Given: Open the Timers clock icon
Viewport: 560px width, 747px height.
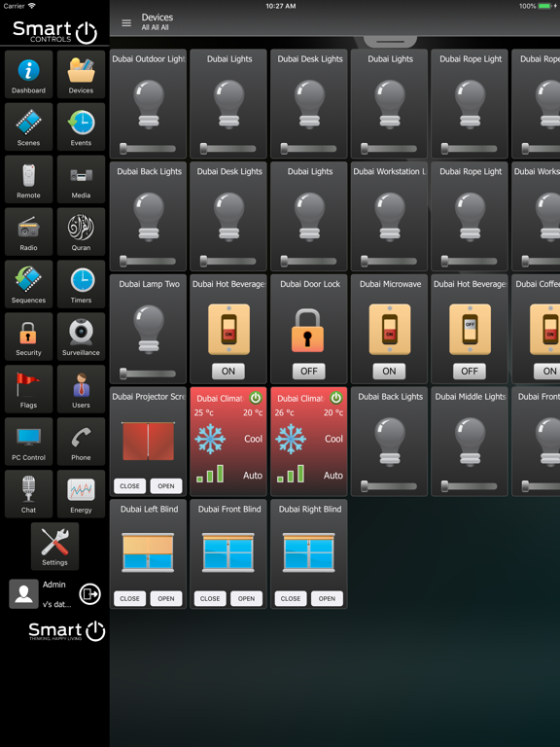Looking at the screenshot, I should 81,284.
